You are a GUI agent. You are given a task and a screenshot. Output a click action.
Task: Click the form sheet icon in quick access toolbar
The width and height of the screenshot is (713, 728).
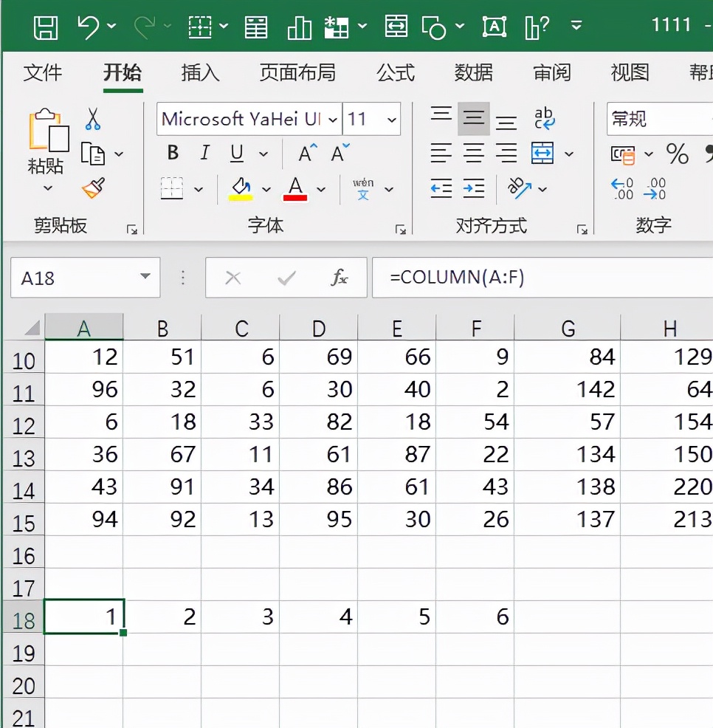(x=256, y=27)
